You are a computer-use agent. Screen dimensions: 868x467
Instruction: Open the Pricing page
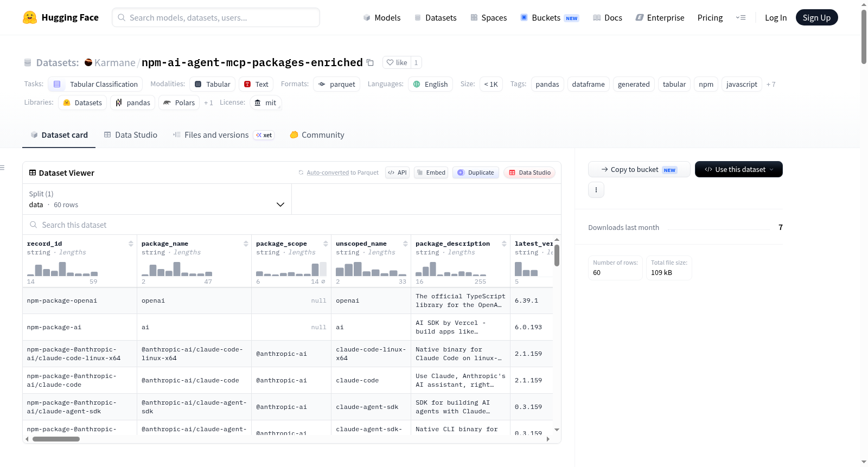click(x=710, y=17)
